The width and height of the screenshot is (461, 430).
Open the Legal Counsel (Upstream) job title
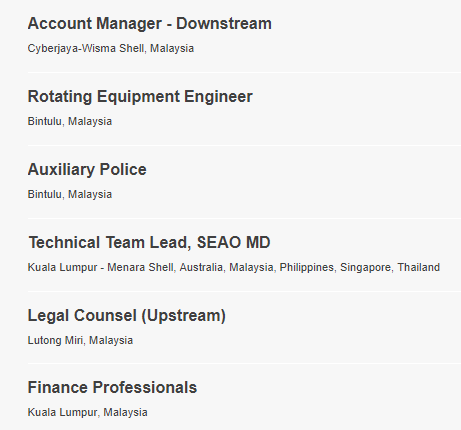[127, 316]
